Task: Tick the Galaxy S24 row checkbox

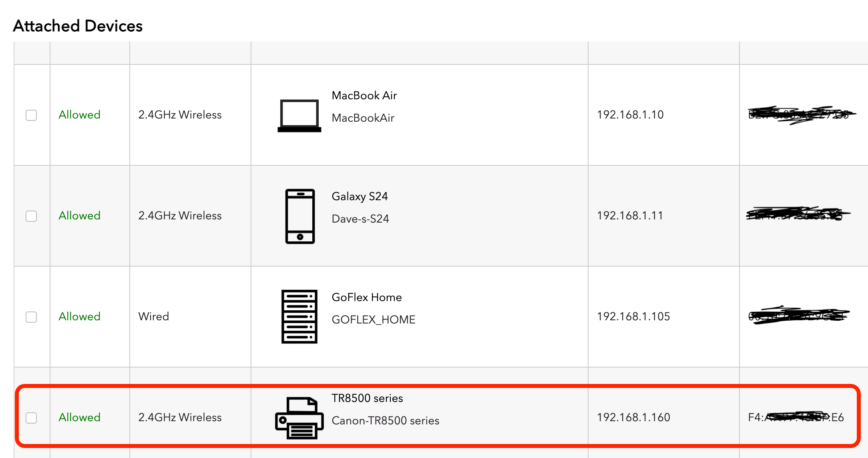Action: click(31, 216)
